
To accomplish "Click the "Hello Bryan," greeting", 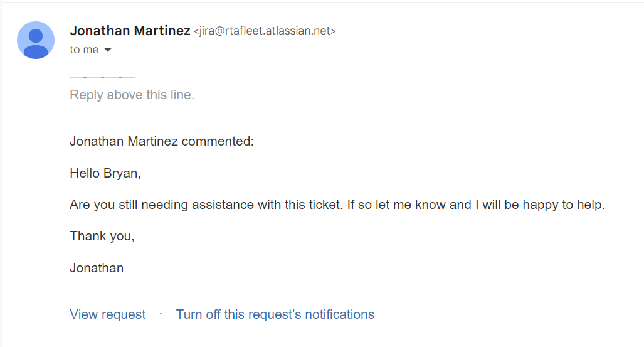I will 105,173.
